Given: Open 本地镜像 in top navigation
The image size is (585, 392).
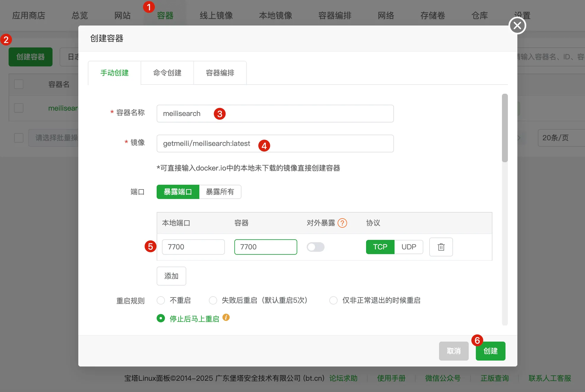Looking at the screenshot, I should point(276,15).
